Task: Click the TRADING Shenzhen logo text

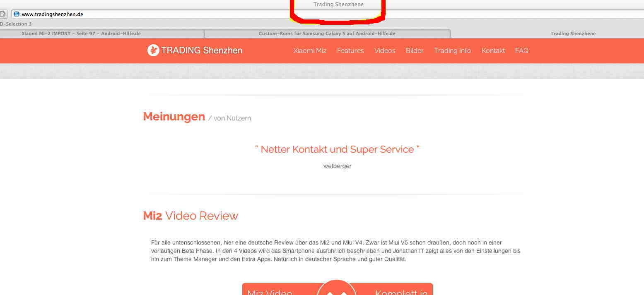Action: point(202,50)
